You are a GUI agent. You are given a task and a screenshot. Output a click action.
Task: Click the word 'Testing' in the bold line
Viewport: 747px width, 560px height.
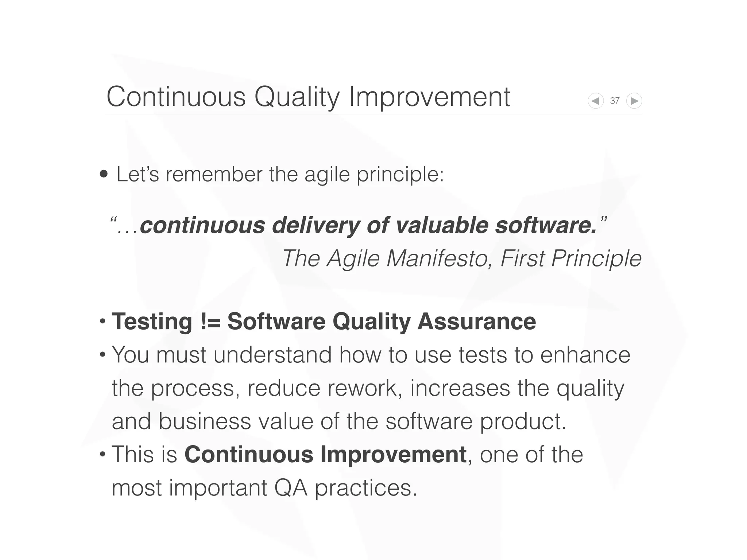[x=152, y=321]
